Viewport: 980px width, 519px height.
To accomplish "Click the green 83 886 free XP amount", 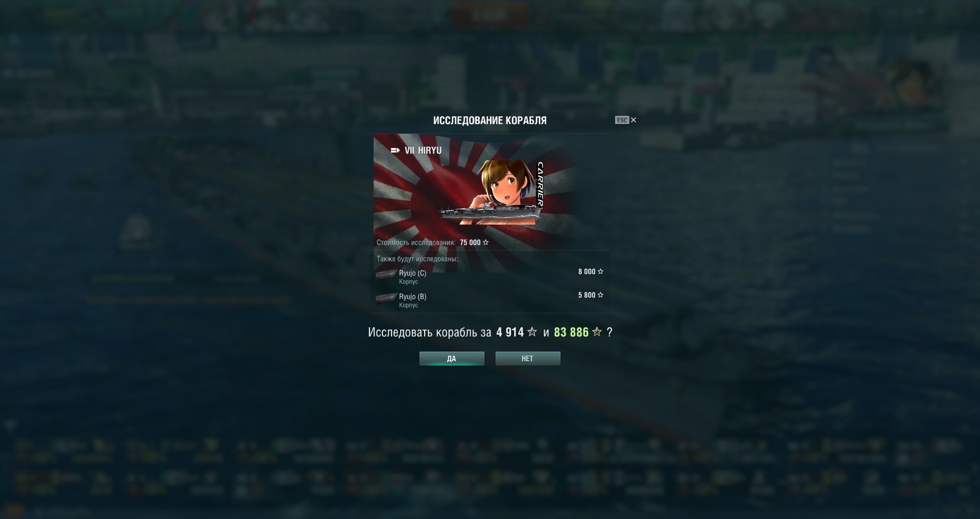I will coord(571,332).
